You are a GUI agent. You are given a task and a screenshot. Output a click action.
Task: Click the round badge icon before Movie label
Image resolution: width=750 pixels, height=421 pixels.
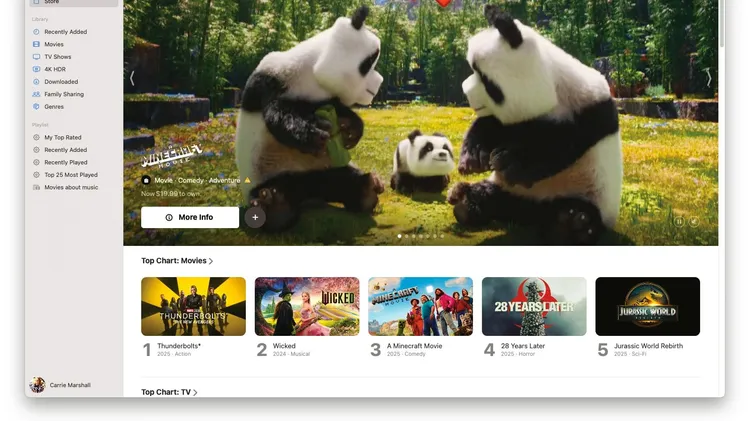(146, 180)
